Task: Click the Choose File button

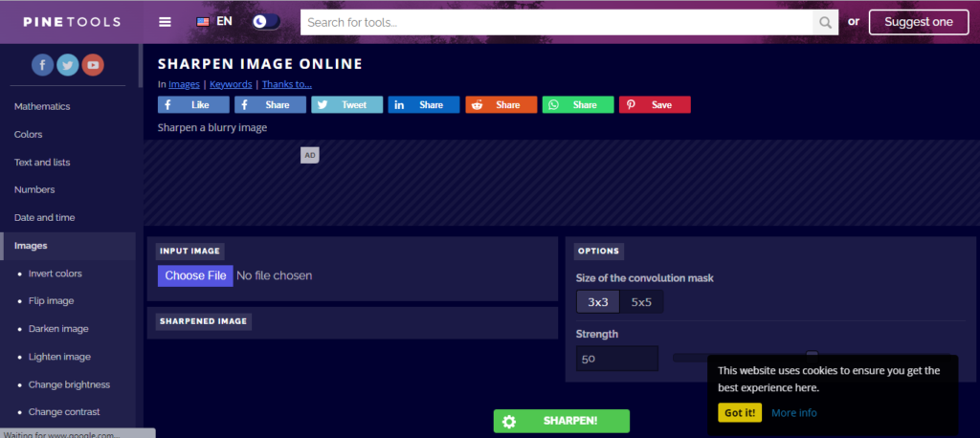Action: pos(195,275)
